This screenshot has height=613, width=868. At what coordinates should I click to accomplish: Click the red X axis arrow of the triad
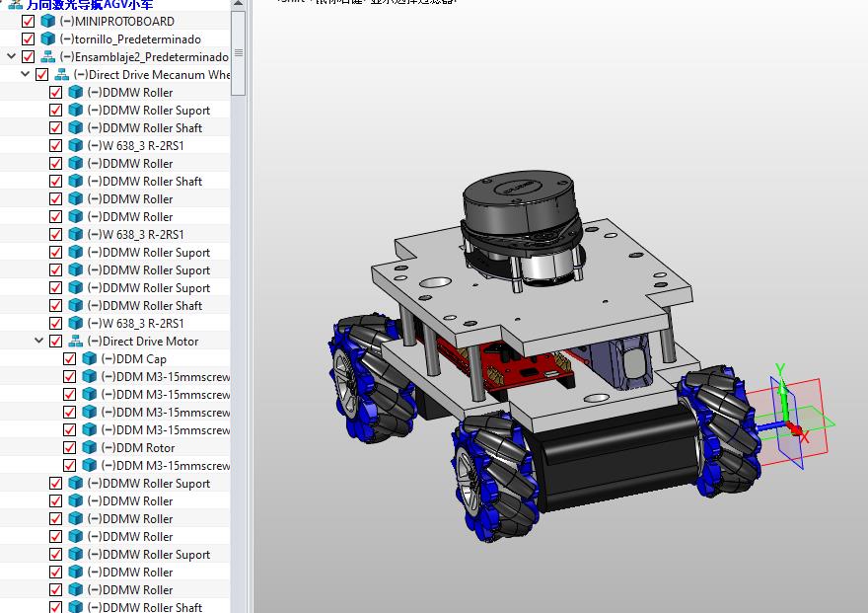coord(794,428)
